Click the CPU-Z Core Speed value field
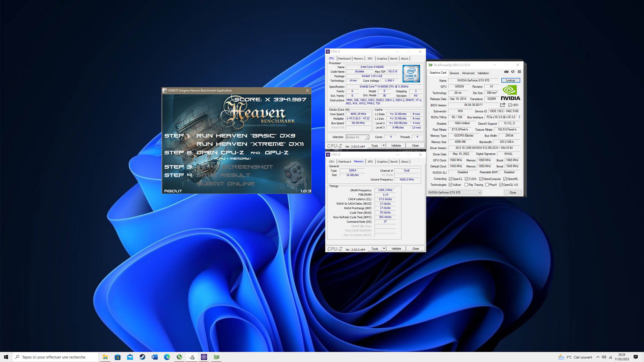644x362 pixels. pos(358,114)
